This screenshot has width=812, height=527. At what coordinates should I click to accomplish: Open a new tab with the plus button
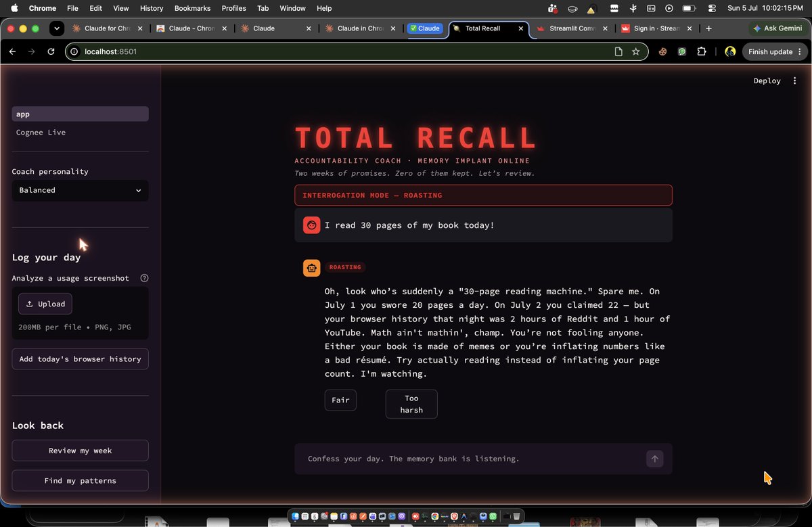[708, 28]
